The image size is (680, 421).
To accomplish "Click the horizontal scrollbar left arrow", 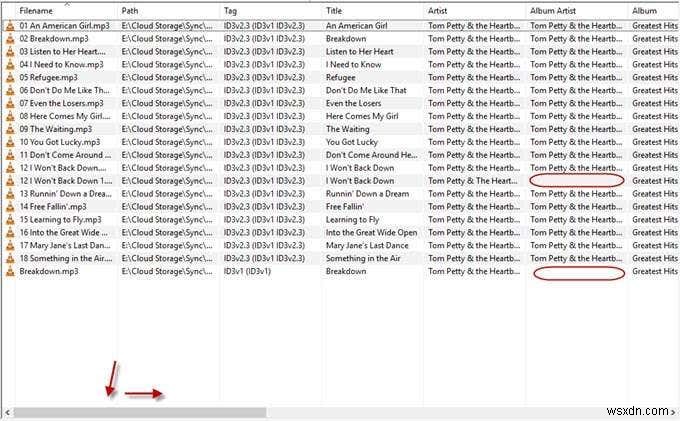I will click(7, 413).
